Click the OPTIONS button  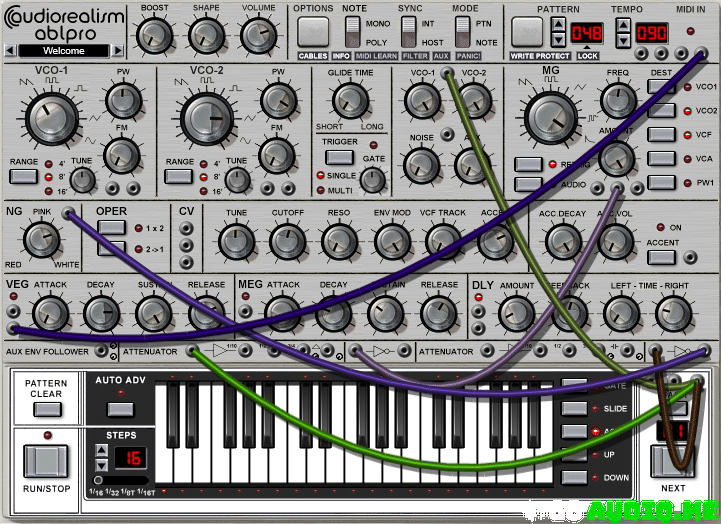[x=313, y=32]
